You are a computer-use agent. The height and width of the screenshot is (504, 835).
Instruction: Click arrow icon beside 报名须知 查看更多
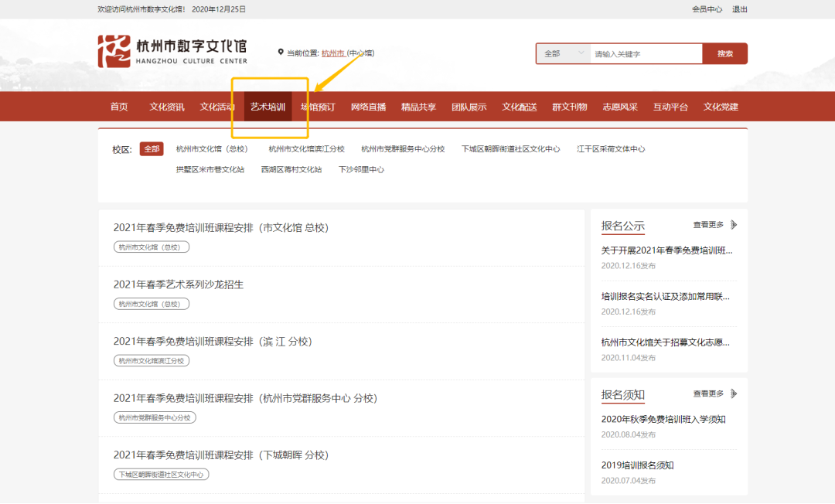734,393
